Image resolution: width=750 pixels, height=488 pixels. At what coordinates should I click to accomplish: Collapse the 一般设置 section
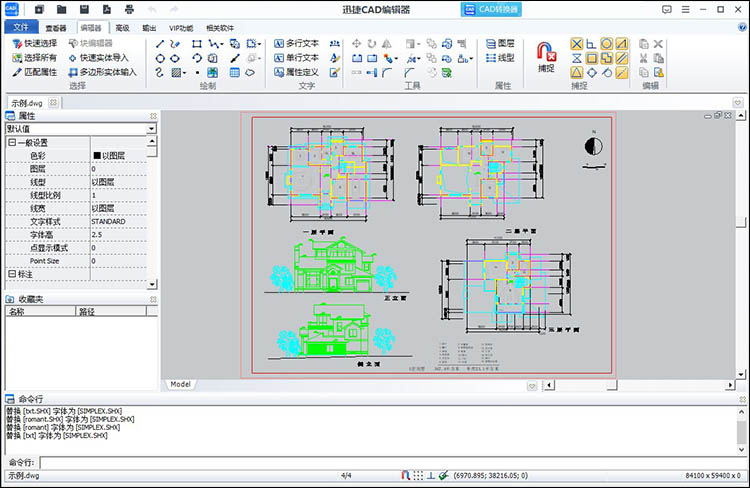pyautogui.click(x=12, y=143)
